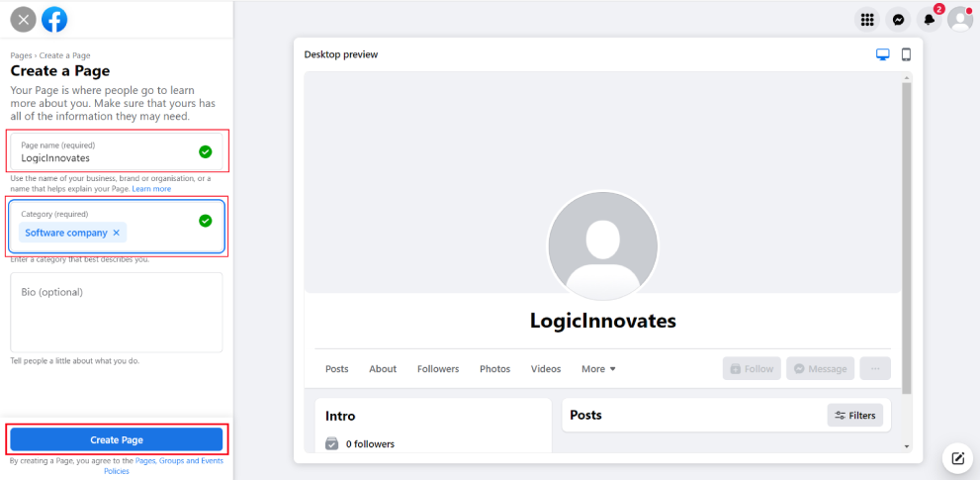Screen dimensions: 980x480
Task: Open the account profile avatar menu
Action: 960,20
